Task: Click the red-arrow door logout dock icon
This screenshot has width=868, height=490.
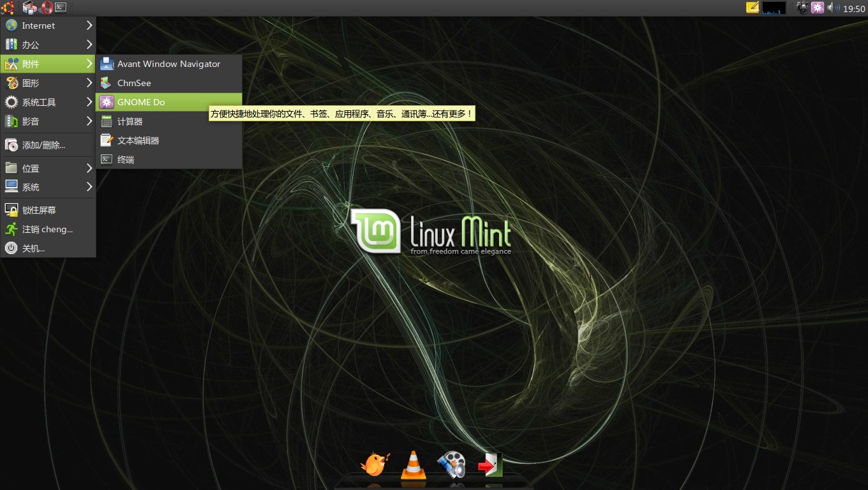Action: 490,464
